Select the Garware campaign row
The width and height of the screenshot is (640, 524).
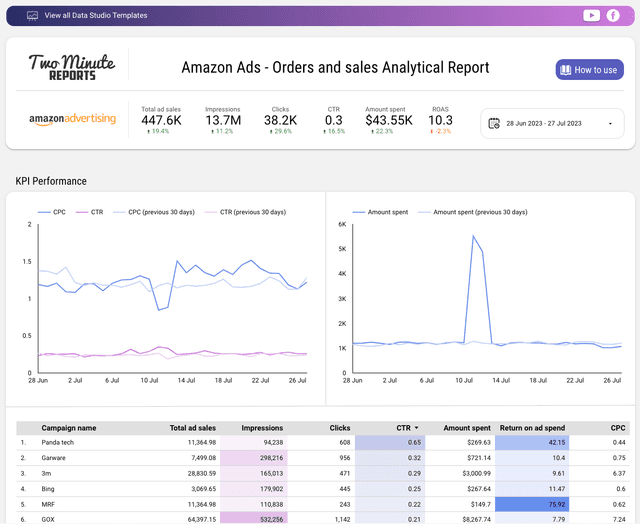click(x=323, y=458)
